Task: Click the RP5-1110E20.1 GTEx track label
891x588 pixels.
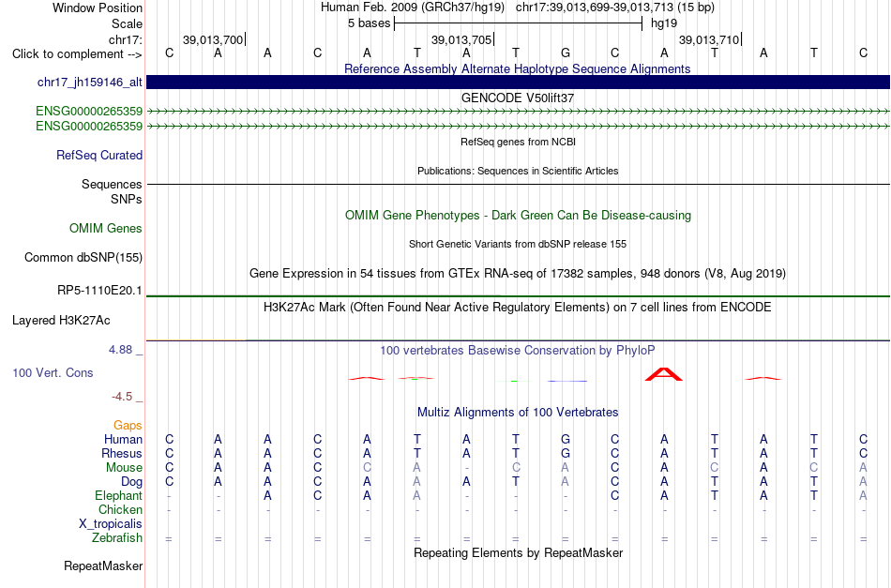Action: (99, 291)
